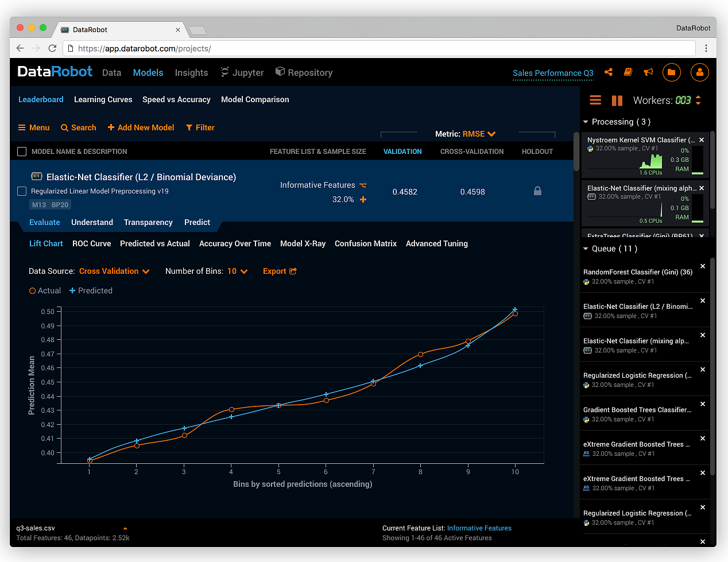Open the Number of Bins dropdown
Image resolution: width=728 pixels, height=562 pixels.
click(x=238, y=271)
